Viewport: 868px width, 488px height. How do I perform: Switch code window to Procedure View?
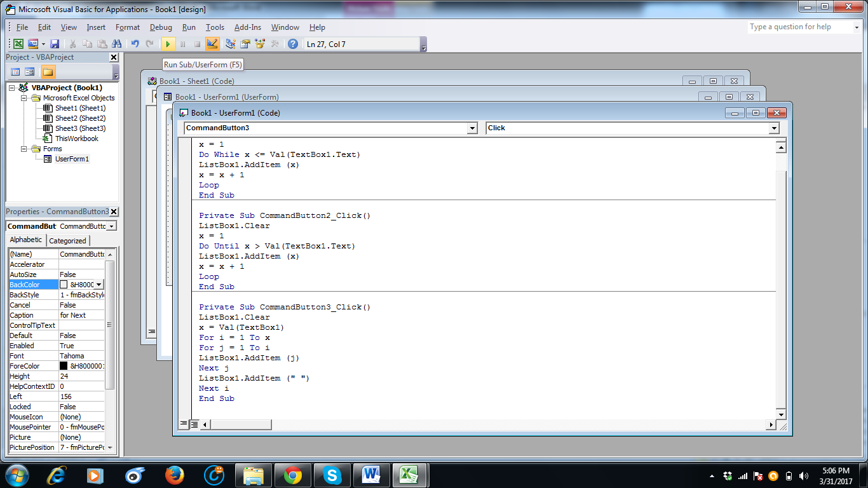(184, 424)
